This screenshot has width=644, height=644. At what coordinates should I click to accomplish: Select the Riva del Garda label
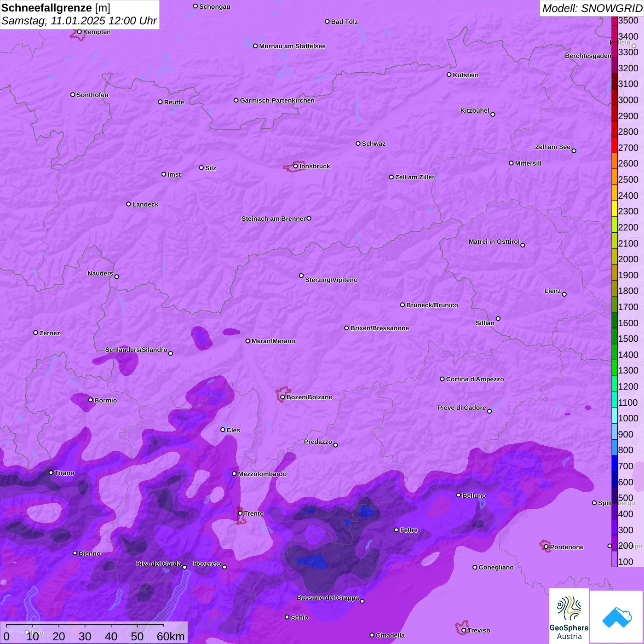[x=158, y=563]
